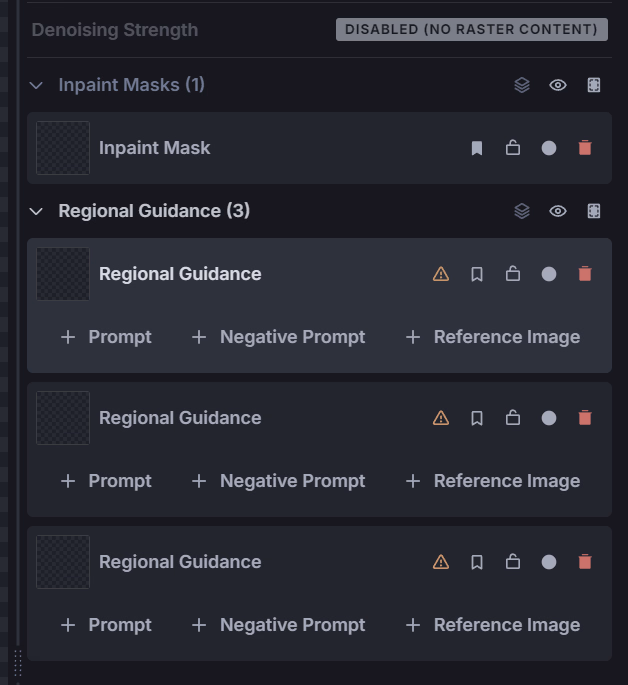Bookmark the third Regional Guidance layer
The image size is (628, 685).
(x=477, y=562)
